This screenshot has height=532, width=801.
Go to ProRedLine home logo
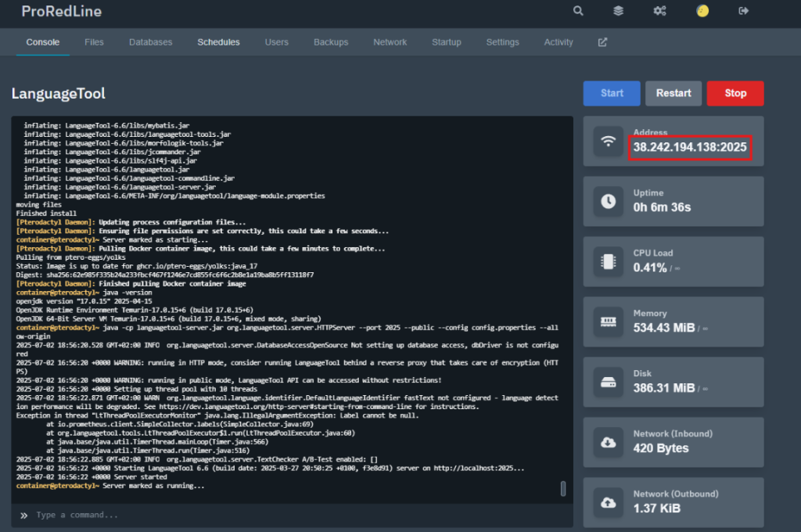pos(61,11)
